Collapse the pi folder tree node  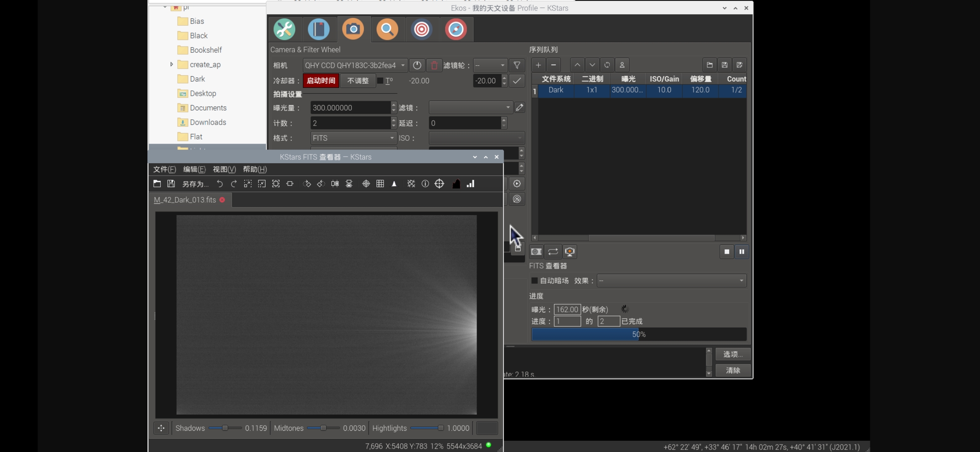(x=165, y=7)
